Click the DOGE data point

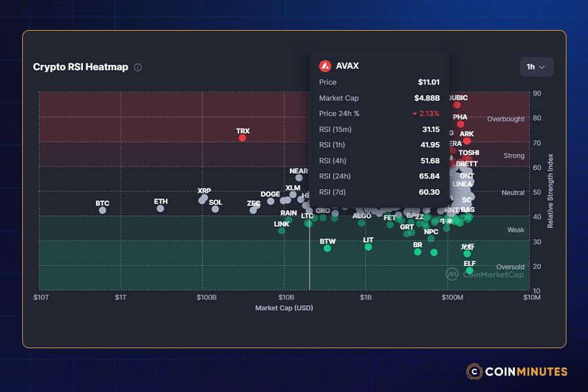point(270,201)
